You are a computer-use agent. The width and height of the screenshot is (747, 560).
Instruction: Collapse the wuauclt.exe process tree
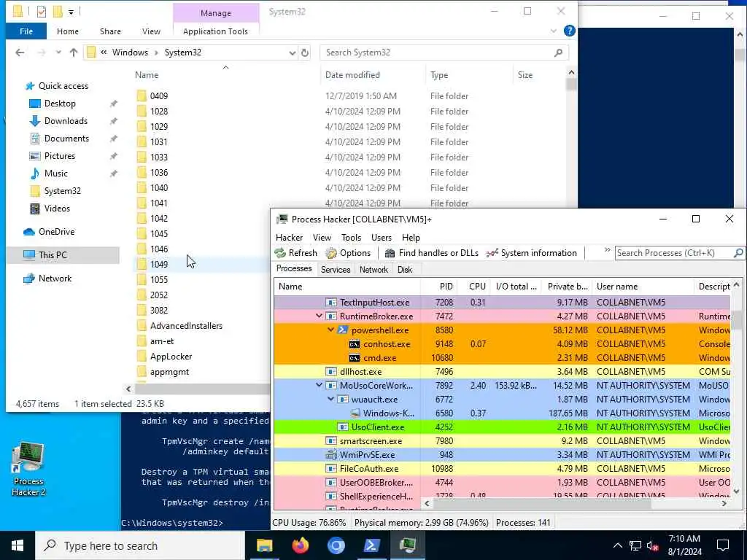[x=330, y=399]
